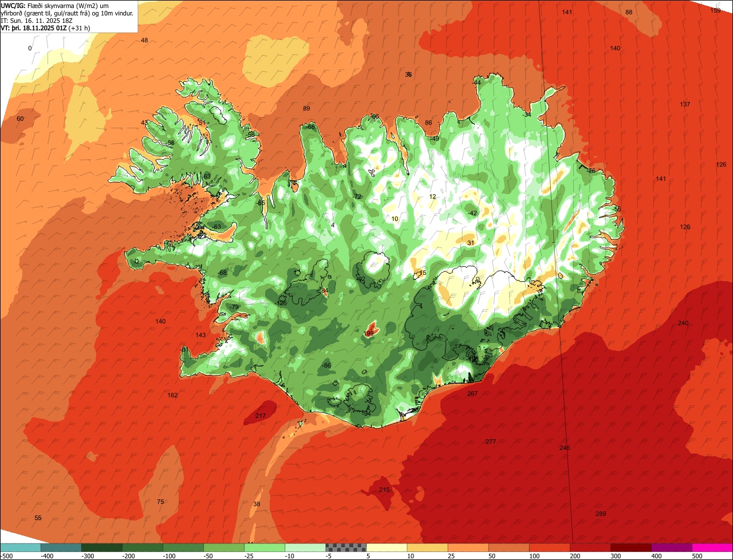
Task: Click the red-orange 100 to 200 legend swatch
Action: pyautogui.click(x=549, y=547)
